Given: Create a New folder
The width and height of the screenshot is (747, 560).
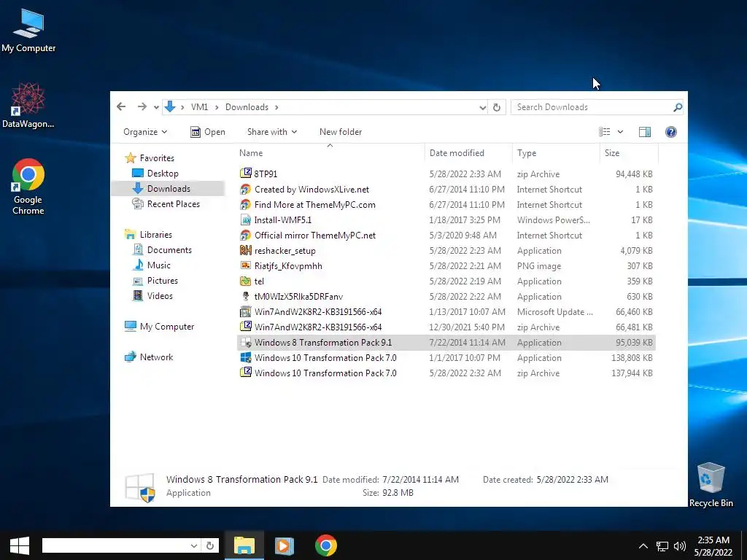Looking at the screenshot, I should click(341, 132).
